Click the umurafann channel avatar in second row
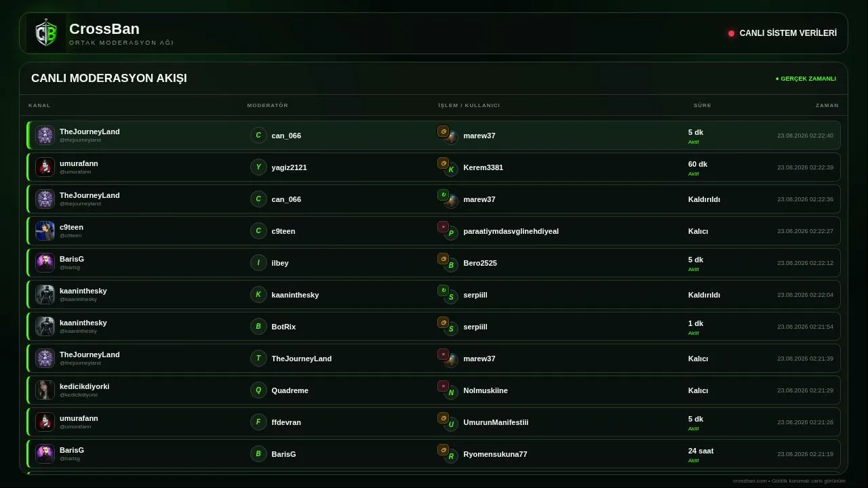 (x=45, y=167)
